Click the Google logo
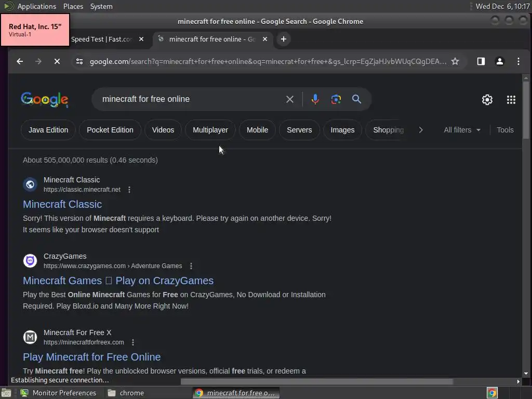 [45, 99]
